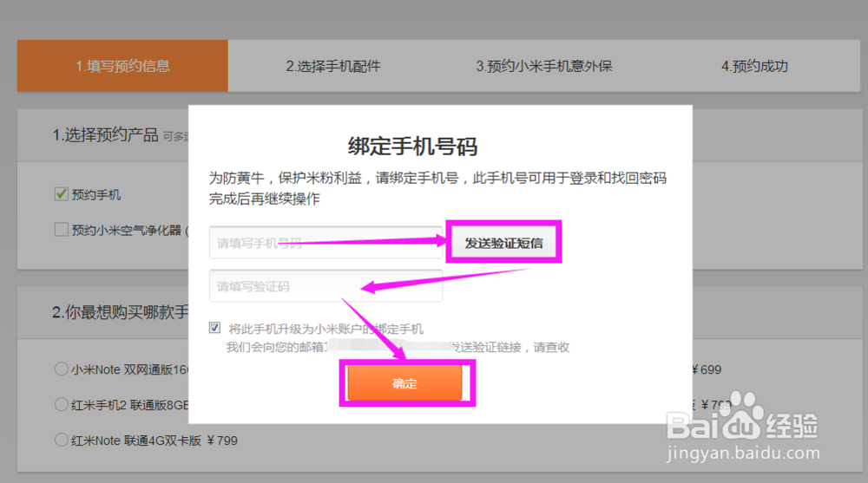
Task: Click the 发送验证短信 button
Action: [503, 242]
